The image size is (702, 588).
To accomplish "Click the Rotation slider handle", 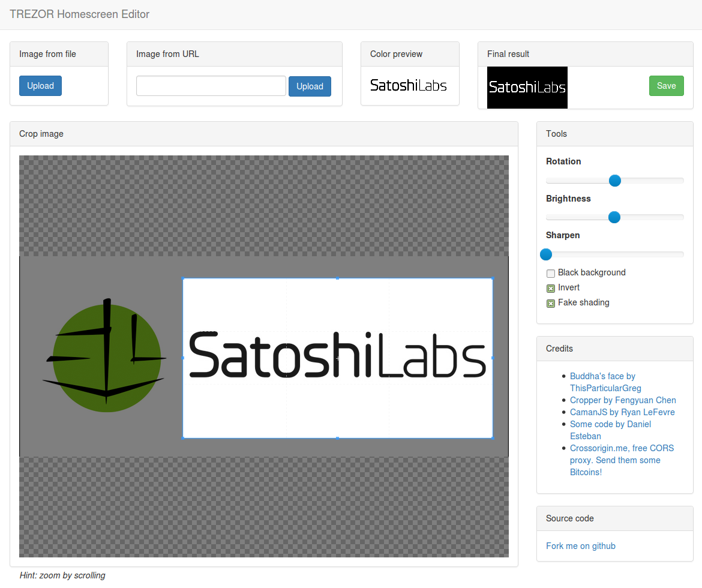I will coord(614,181).
